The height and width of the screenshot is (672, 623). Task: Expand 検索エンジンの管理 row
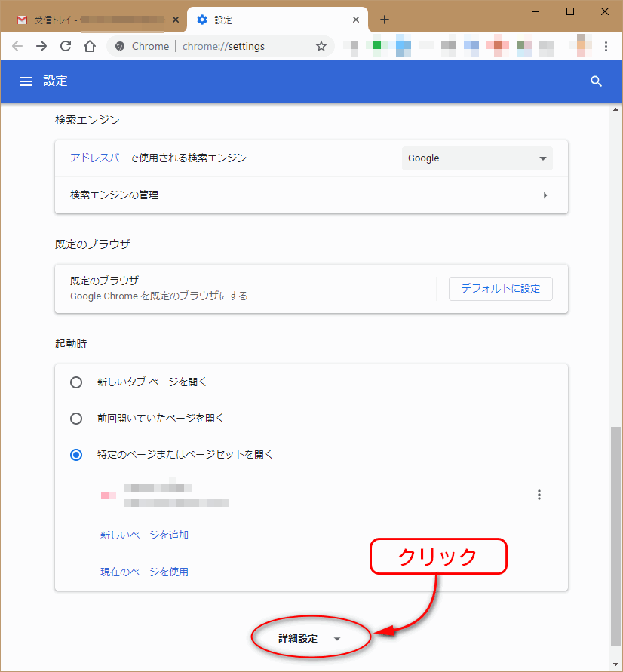[x=311, y=195]
